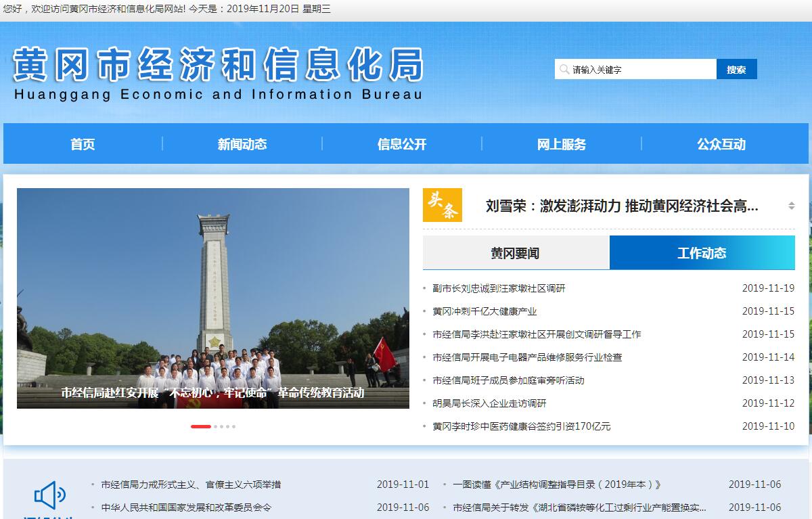Click the blue speaker announcement icon
Screen dimensions: 812x519
(49, 496)
